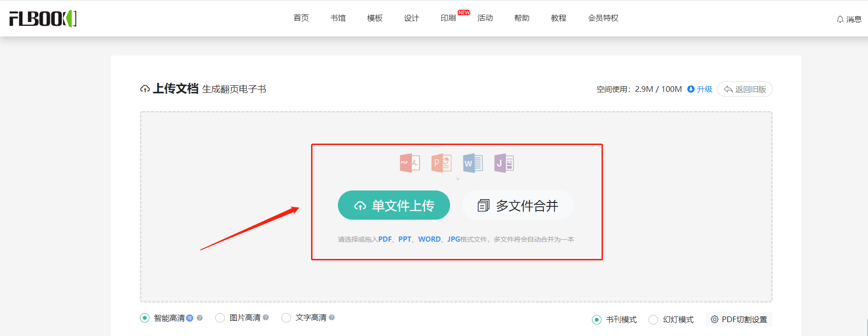Select 书刊模式 radio option
This screenshot has width=868, height=336.
(597, 320)
